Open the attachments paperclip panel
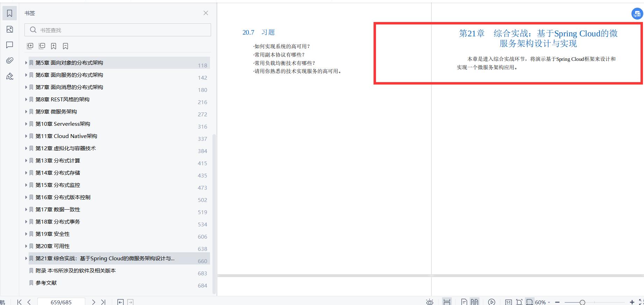This screenshot has height=305, width=644. point(9,60)
